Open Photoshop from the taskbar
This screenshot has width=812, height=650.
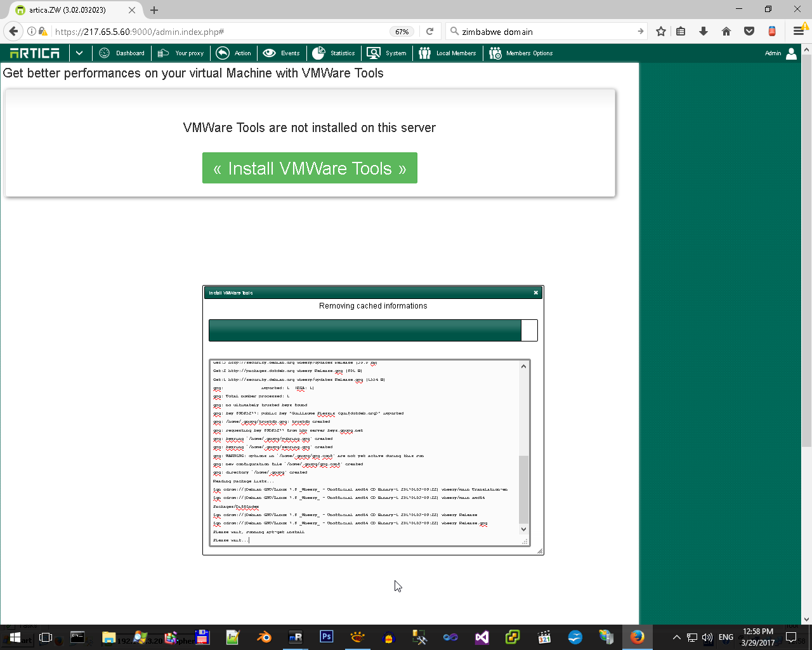(x=327, y=637)
